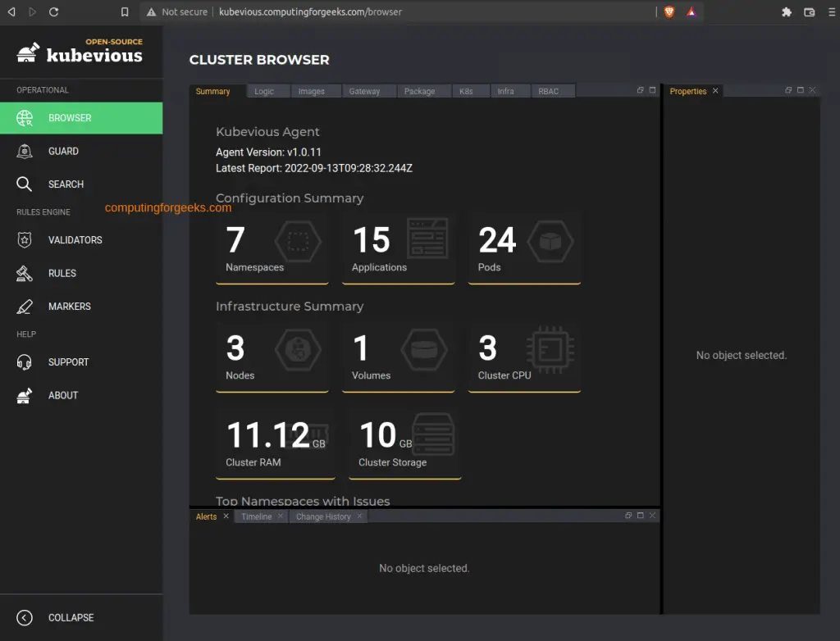Click the Rules gavel icon
The height and width of the screenshot is (641, 840).
click(24, 273)
